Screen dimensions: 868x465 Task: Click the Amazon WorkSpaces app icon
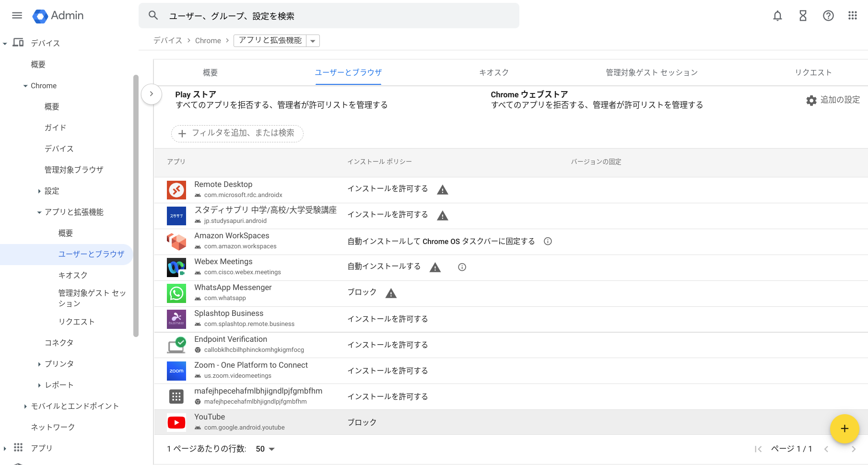click(x=176, y=242)
